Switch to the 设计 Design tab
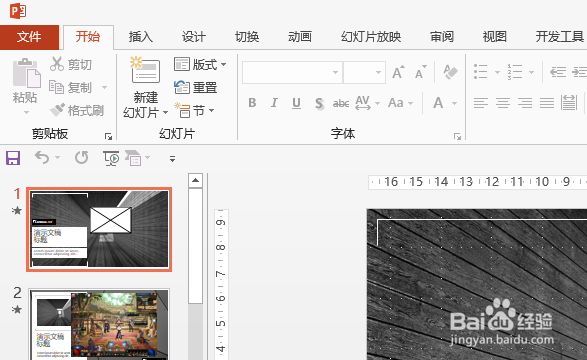 click(194, 37)
